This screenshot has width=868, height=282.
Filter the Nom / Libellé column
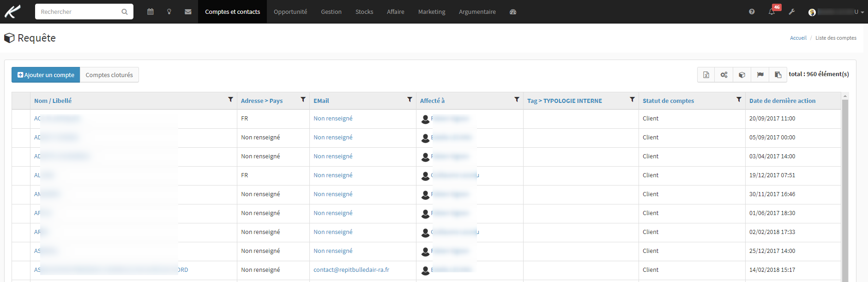pyautogui.click(x=230, y=100)
